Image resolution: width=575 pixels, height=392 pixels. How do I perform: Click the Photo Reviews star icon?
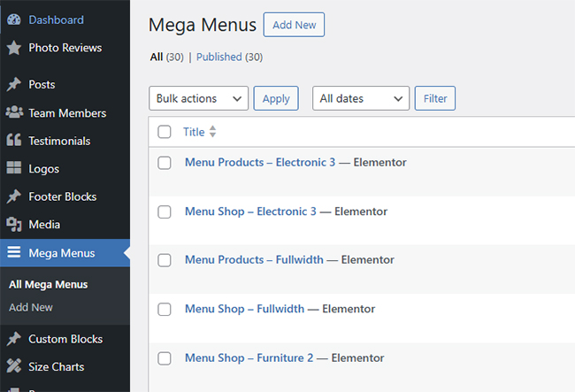pyautogui.click(x=14, y=48)
